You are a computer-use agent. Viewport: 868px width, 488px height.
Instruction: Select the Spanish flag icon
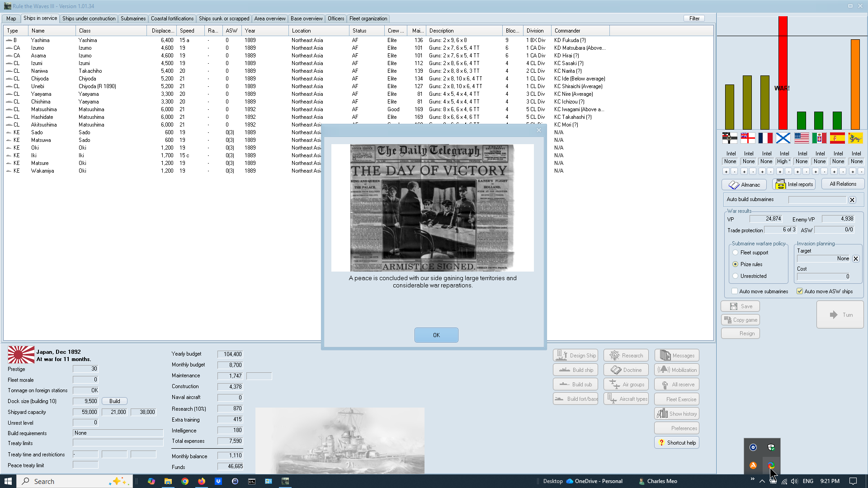pos(837,138)
